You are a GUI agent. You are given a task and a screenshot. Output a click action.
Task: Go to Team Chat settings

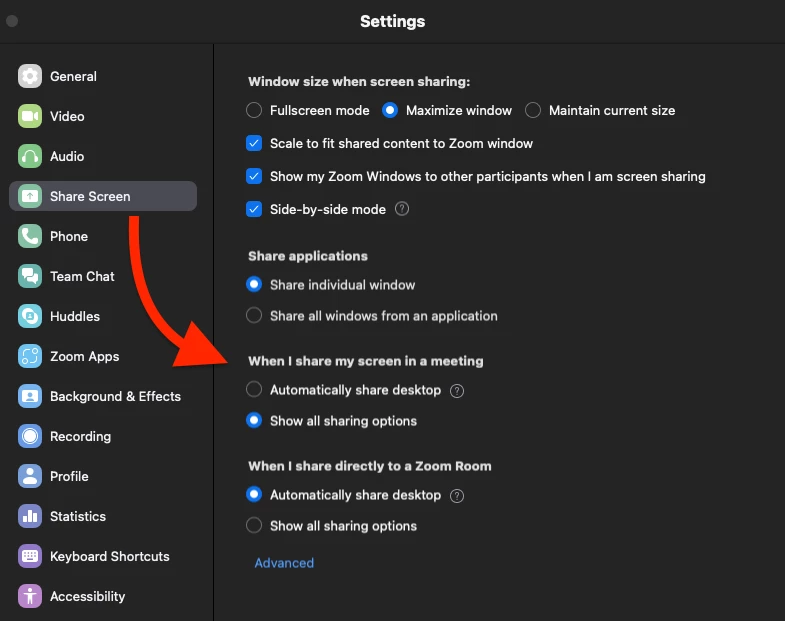coord(82,276)
